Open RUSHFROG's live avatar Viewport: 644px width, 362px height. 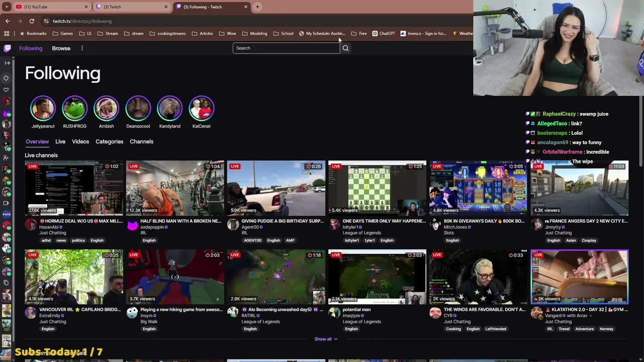tap(74, 108)
